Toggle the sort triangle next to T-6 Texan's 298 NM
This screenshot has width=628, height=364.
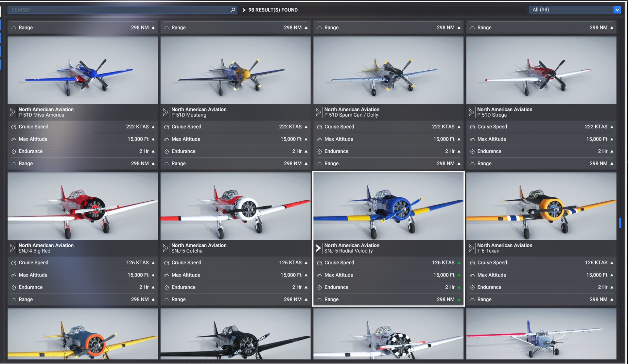click(612, 299)
